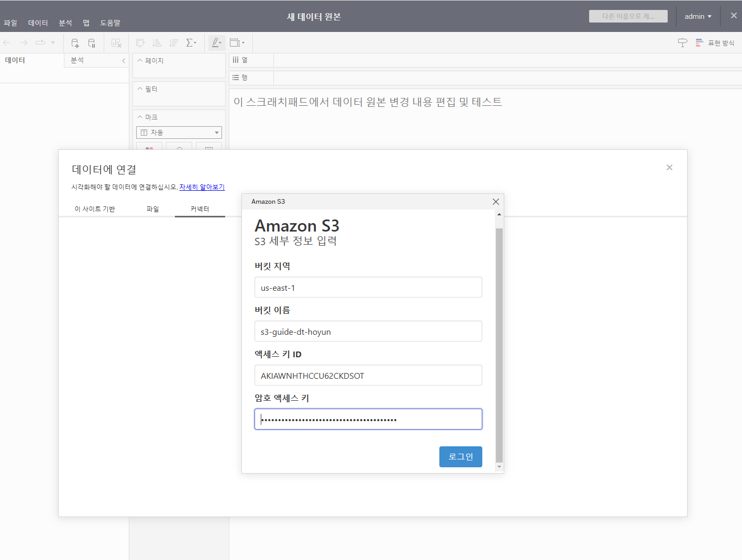Click the undo arrow in toolbar

coord(7,42)
